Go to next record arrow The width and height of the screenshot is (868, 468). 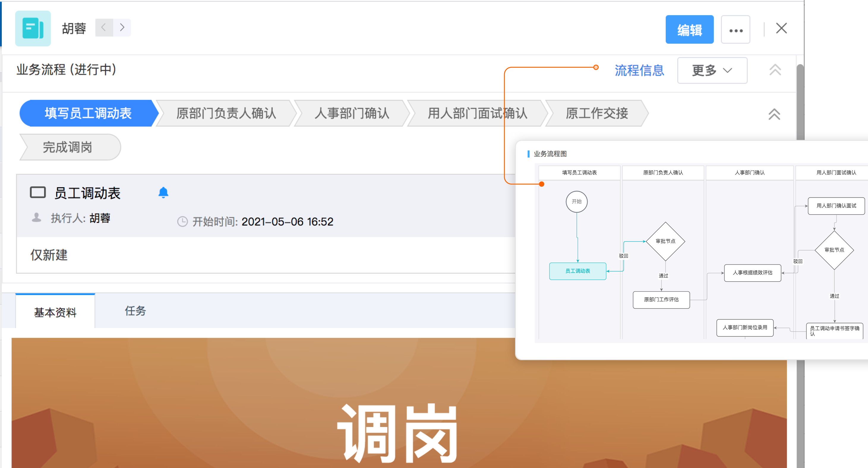[122, 27]
